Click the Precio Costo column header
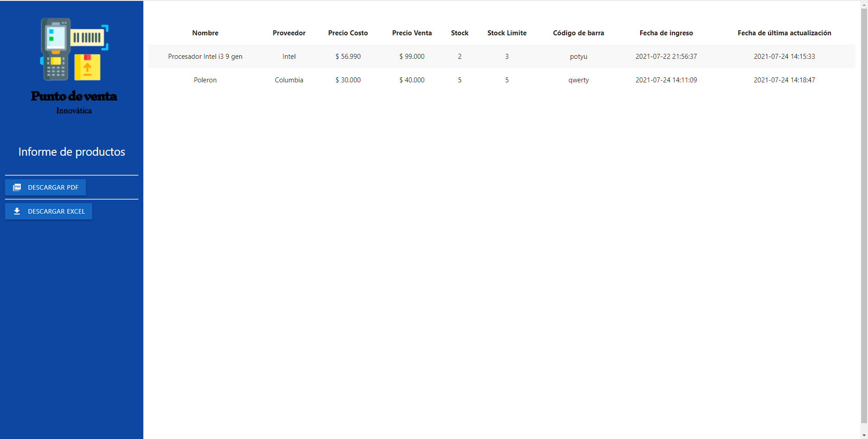This screenshot has height=439, width=868. [348, 33]
